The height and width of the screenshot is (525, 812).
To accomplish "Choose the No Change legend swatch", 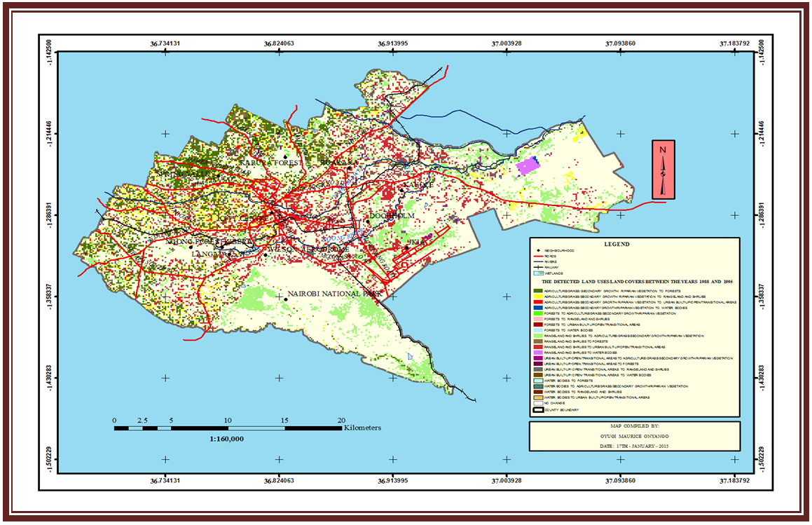I will pyautogui.click(x=539, y=404).
